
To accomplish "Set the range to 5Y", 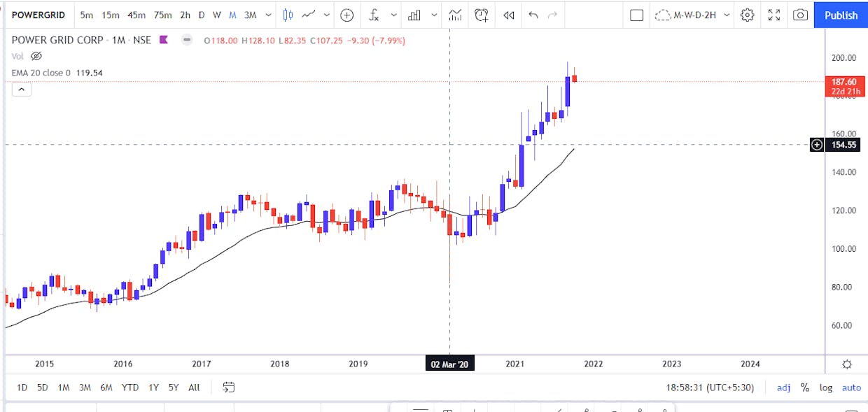I will [173, 388].
